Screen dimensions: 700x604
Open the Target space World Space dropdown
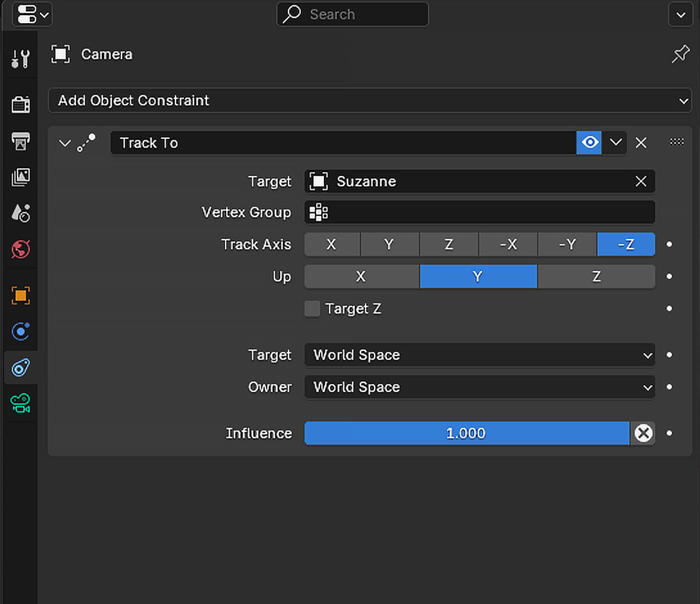[x=480, y=355]
